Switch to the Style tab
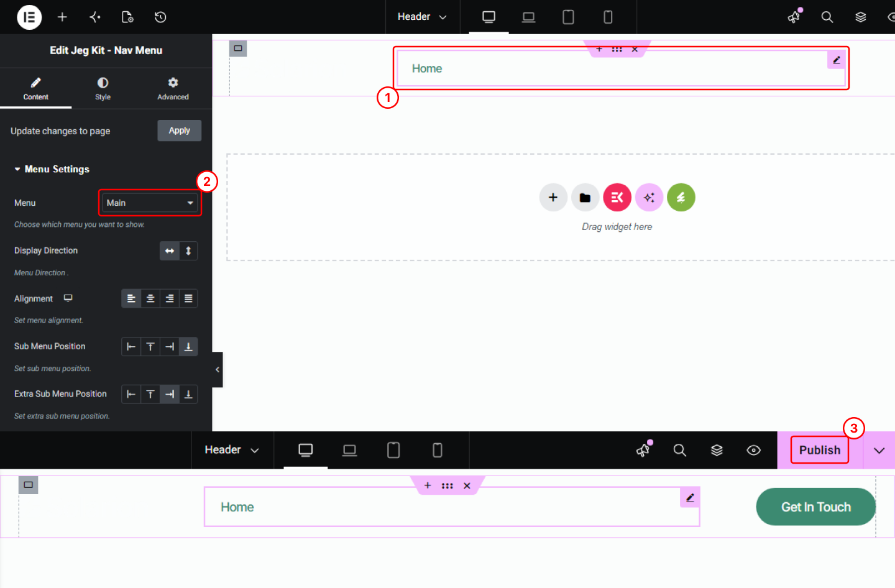 click(103, 89)
